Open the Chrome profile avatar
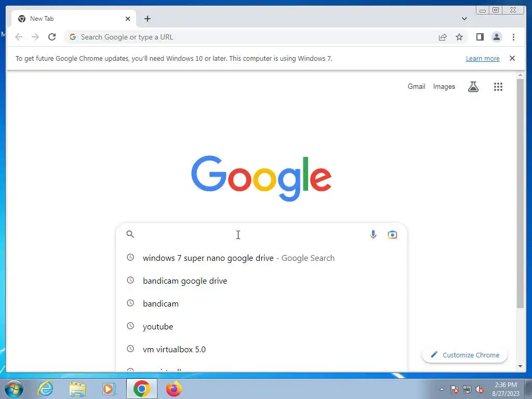Screen dimensions: 532x399 [x=496, y=37]
